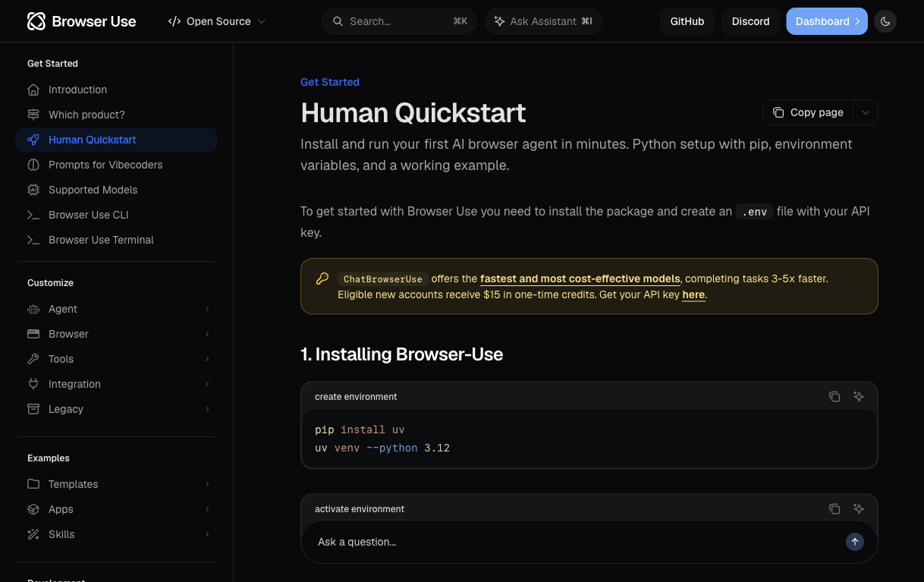
Task: Expand the Integration section chevron
Action: pos(207,384)
